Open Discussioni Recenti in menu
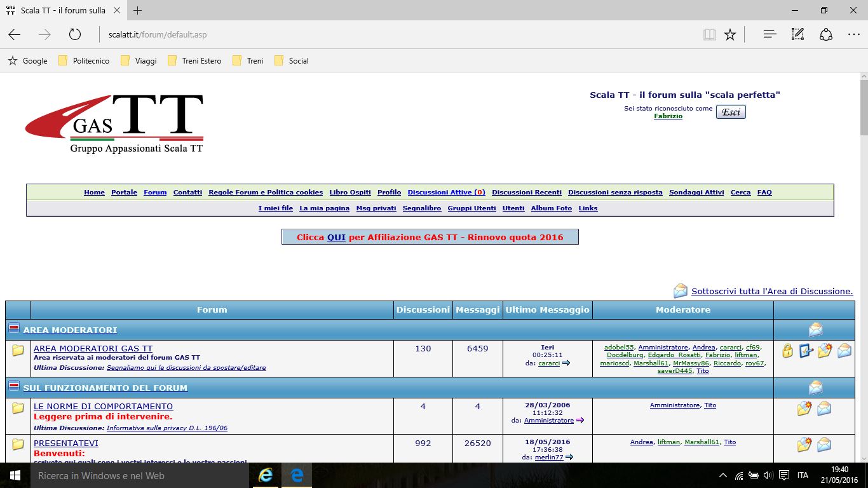Screen dimensions: 868x488 527,193
